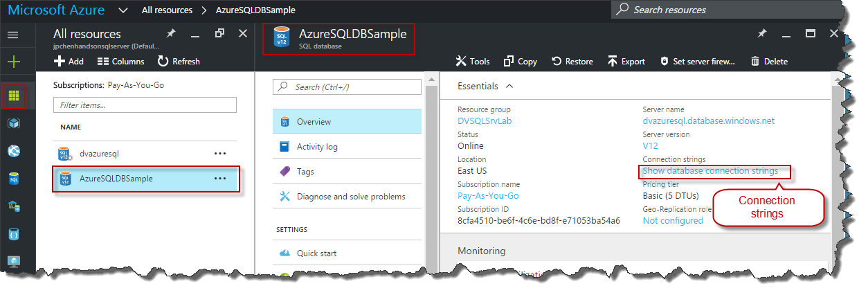868x295 pixels.
Task: Open dvazuresql.database.windows.net server link
Action: (709, 120)
